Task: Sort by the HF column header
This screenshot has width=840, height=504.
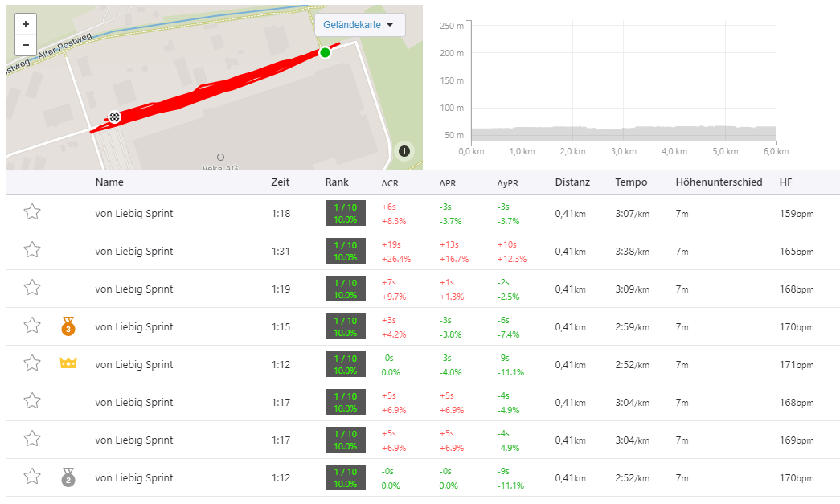Action: 785,182
